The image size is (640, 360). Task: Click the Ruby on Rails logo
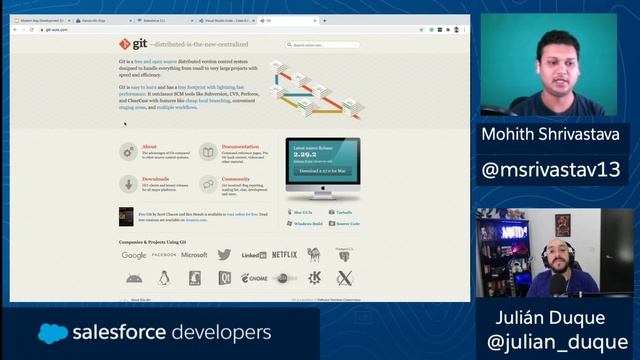tap(195, 278)
